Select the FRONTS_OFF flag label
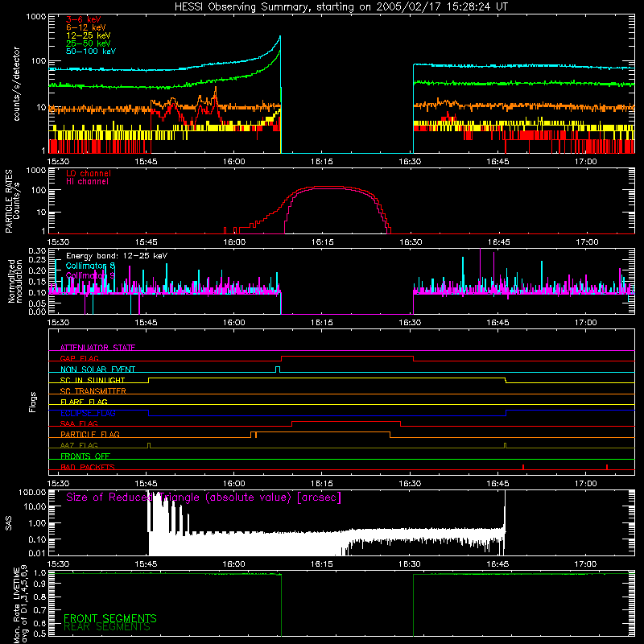This screenshot has height=644, width=644. (85, 456)
